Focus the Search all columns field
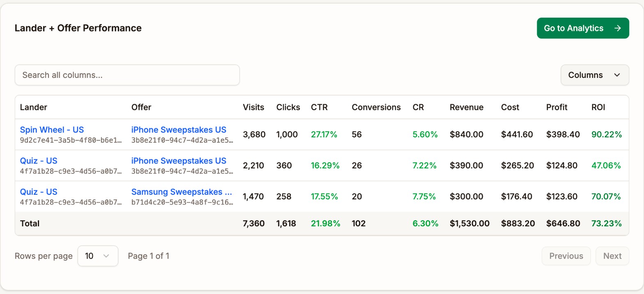Image resolution: width=644 pixels, height=294 pixels. 127,75
